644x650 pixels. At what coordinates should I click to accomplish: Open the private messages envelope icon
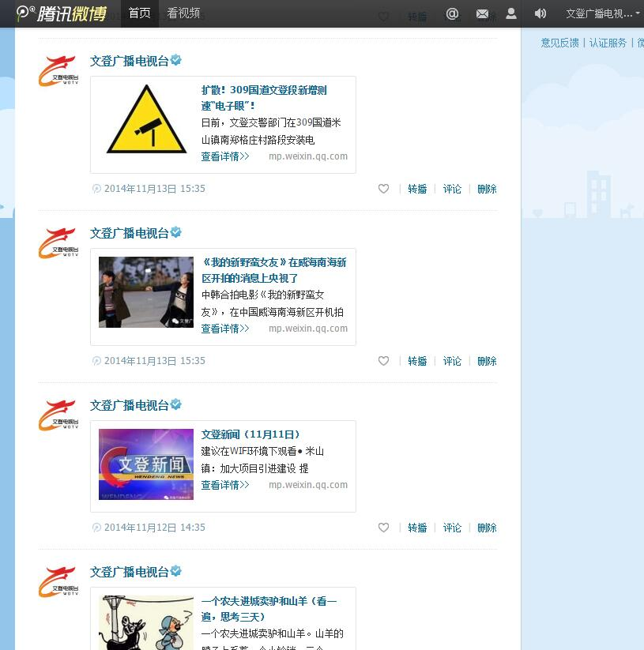pyautogui.click(x=482, y=13)
